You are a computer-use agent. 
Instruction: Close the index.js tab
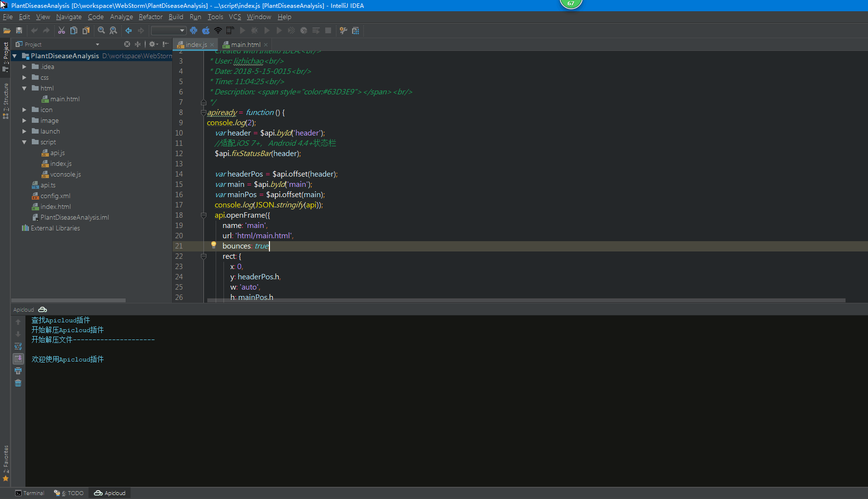pyautogui.click(x=212, y=45)
